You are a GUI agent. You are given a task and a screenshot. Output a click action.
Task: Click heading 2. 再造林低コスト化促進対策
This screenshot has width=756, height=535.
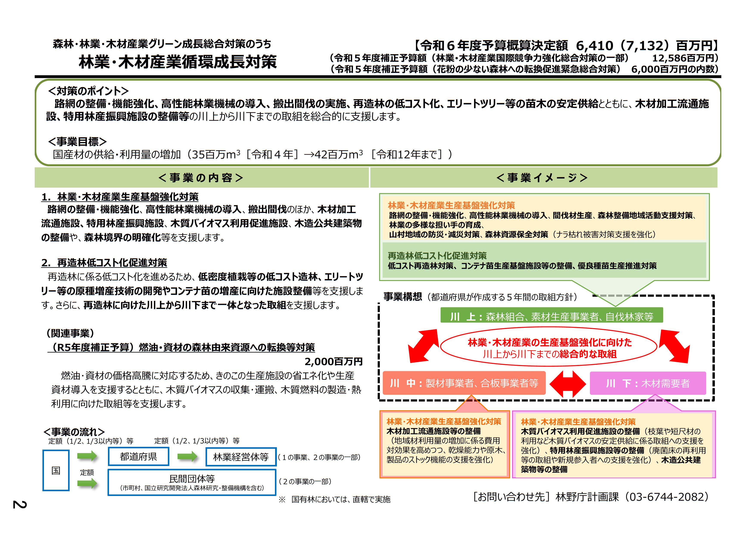click(x=104, y=263)
